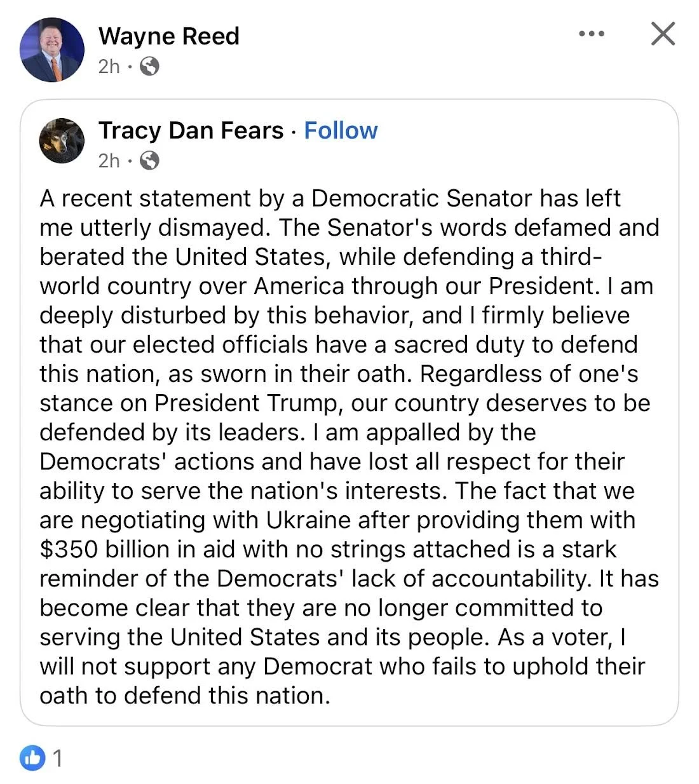699x784 pixels.
Task: Click Tracy Dan Fears' avatar photo
Action: (x=62, y=140)
